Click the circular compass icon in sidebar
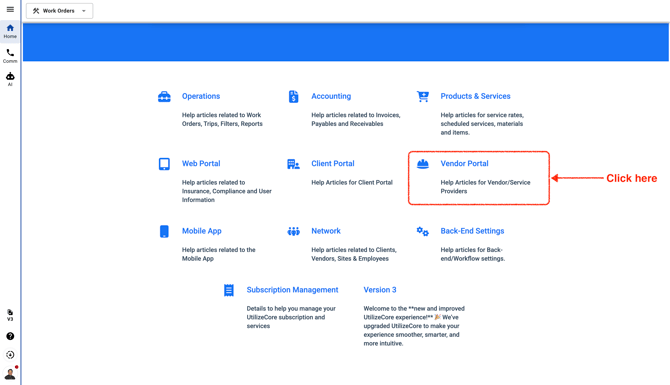Screen dimensions: 670x385 tap(10, 355)
